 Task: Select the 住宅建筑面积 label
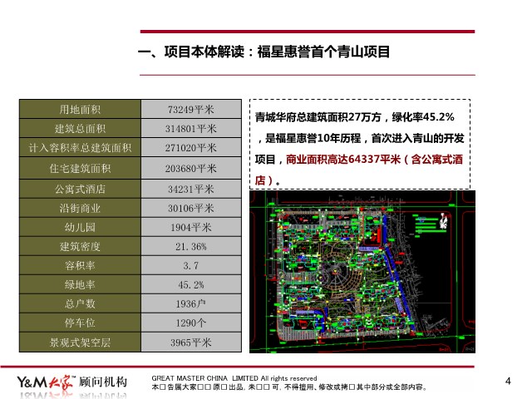(80, 168)
